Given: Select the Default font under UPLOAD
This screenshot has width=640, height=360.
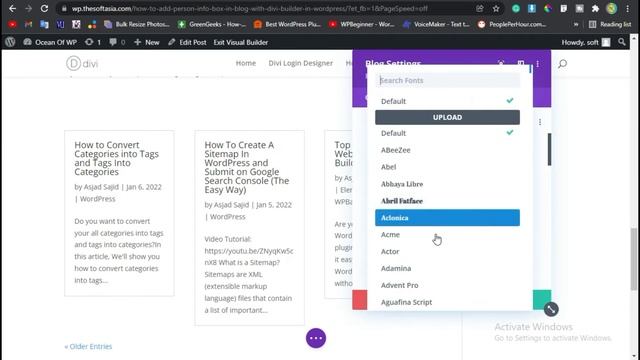Looking at the screenshot, I should [x=447, y=133].
